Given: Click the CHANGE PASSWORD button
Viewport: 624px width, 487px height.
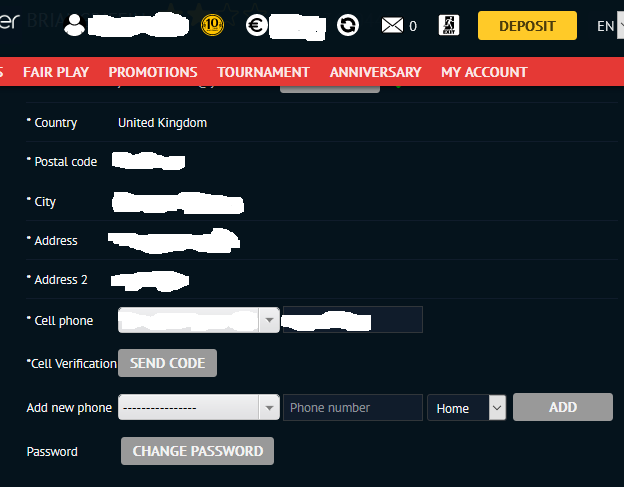Looking at the screenshot, I should (x=197, y=451).
